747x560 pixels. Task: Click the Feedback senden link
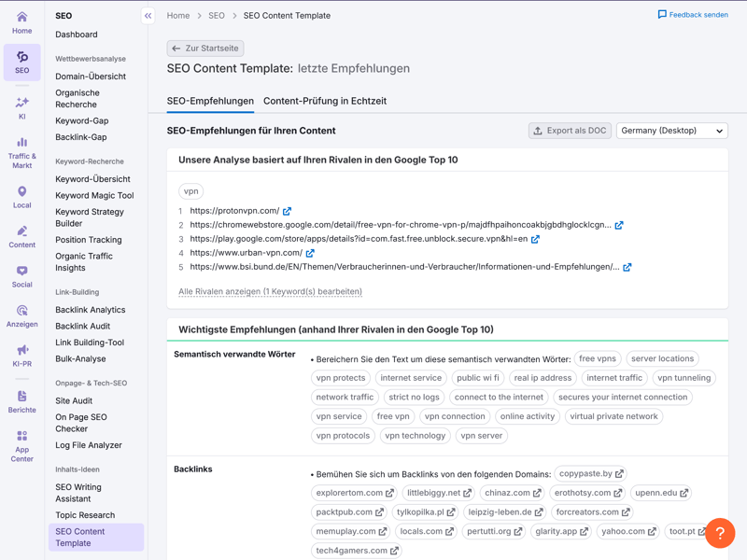tap(693, 15)
